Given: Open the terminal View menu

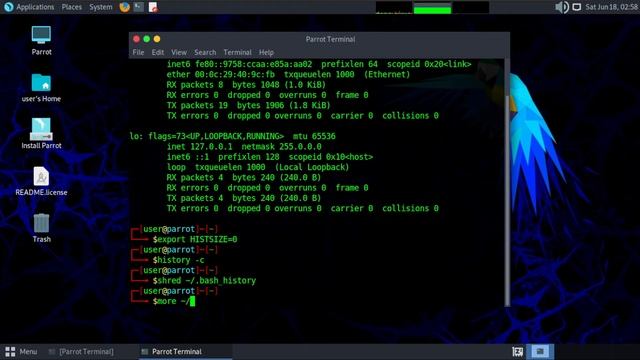Looking at the screenshot, I should point(179,52).
